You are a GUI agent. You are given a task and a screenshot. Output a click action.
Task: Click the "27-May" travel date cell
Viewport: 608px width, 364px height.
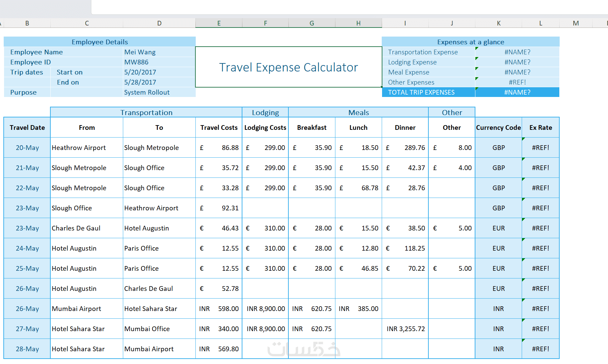click(27, 329)
